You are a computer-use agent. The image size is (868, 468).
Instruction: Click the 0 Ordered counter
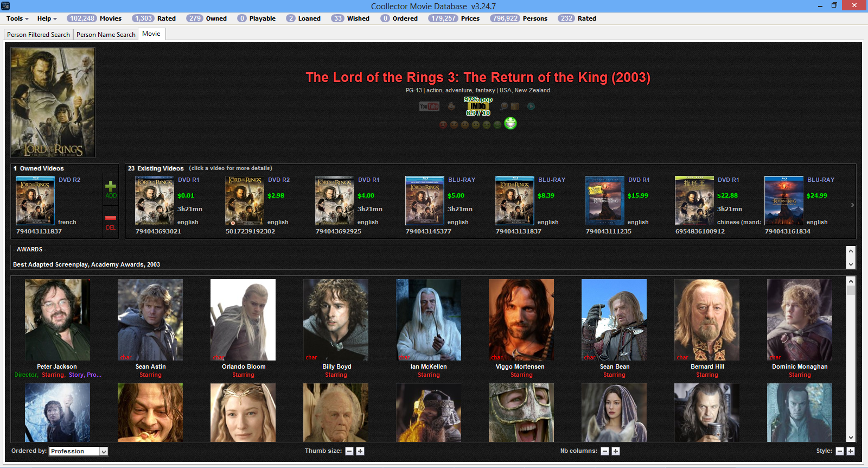tap(399, 18)
